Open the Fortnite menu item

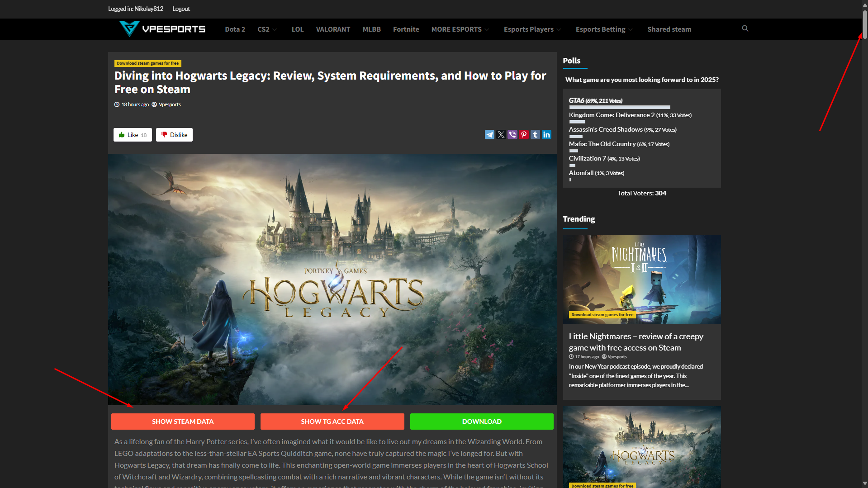406,29
